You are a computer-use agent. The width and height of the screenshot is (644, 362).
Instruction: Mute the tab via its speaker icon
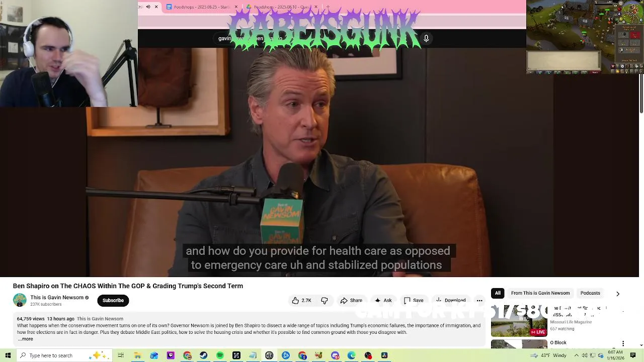click(148, 7)
